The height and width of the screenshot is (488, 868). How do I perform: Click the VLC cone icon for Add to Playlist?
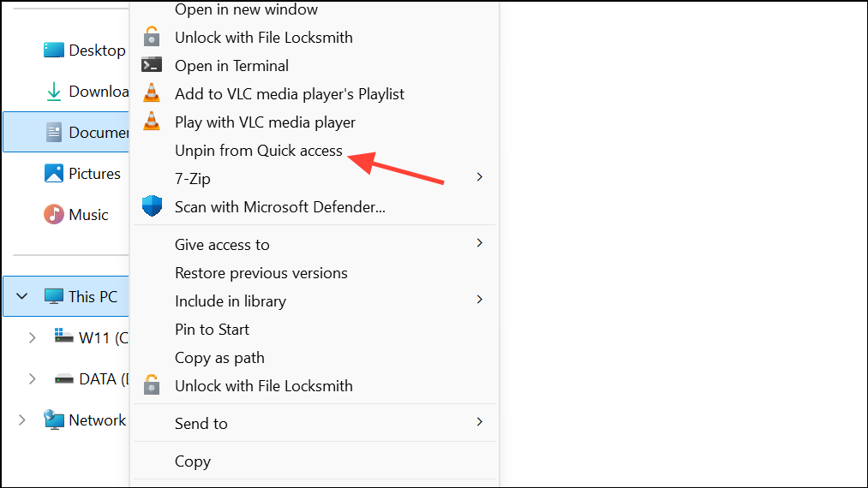point(152,93)
